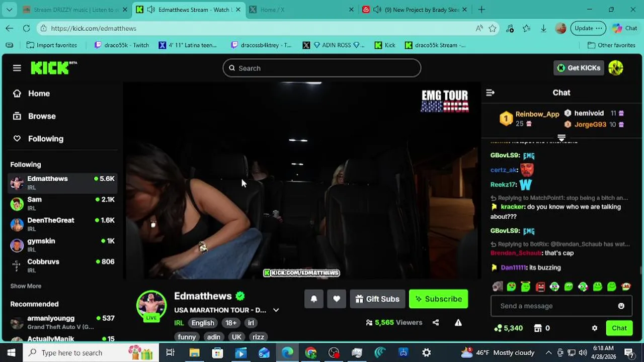Open tab search dropdown arrow
The height and width of the screenshot is (362, 644).
(10, 10)
